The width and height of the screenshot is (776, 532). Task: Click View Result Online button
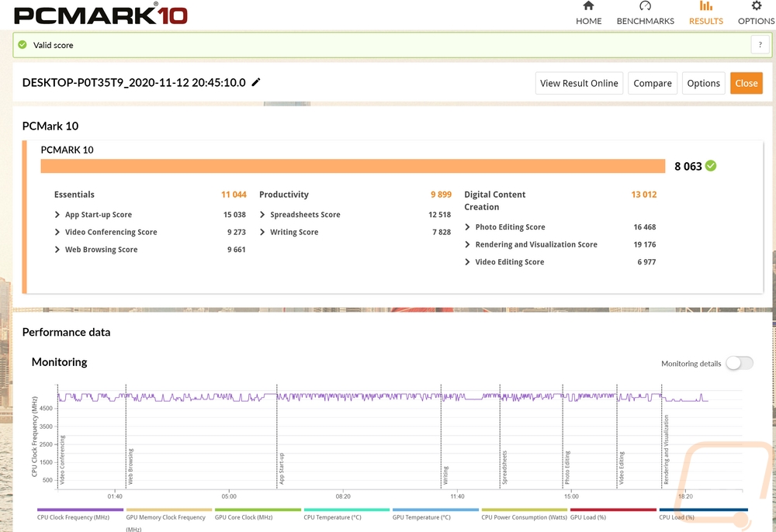(x=579, y=83)
